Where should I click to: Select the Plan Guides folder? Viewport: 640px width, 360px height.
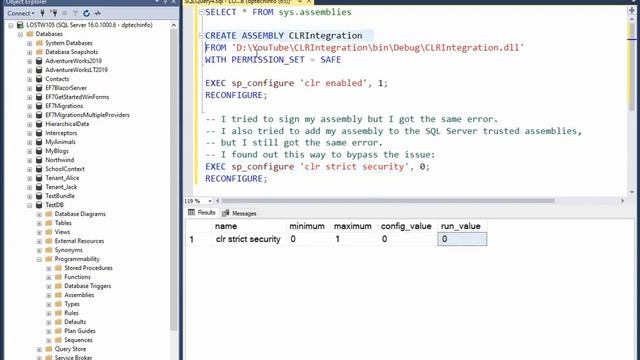pos(80,331)
